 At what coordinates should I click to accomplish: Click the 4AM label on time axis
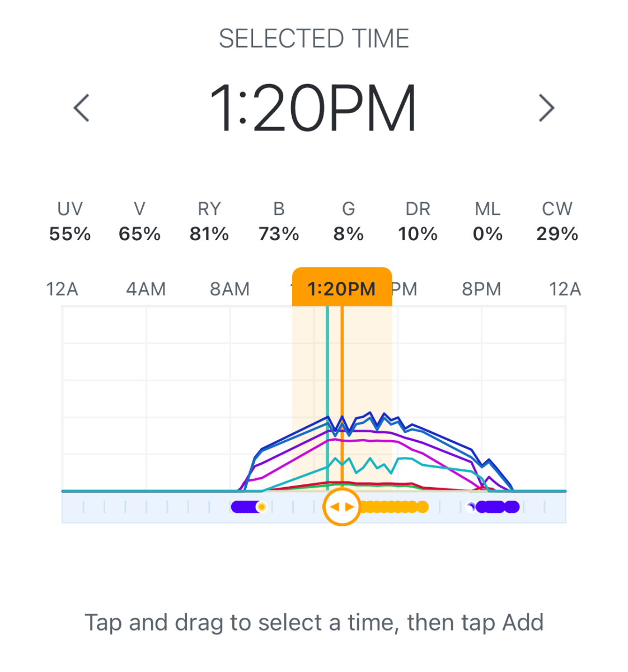click(146, 289)
